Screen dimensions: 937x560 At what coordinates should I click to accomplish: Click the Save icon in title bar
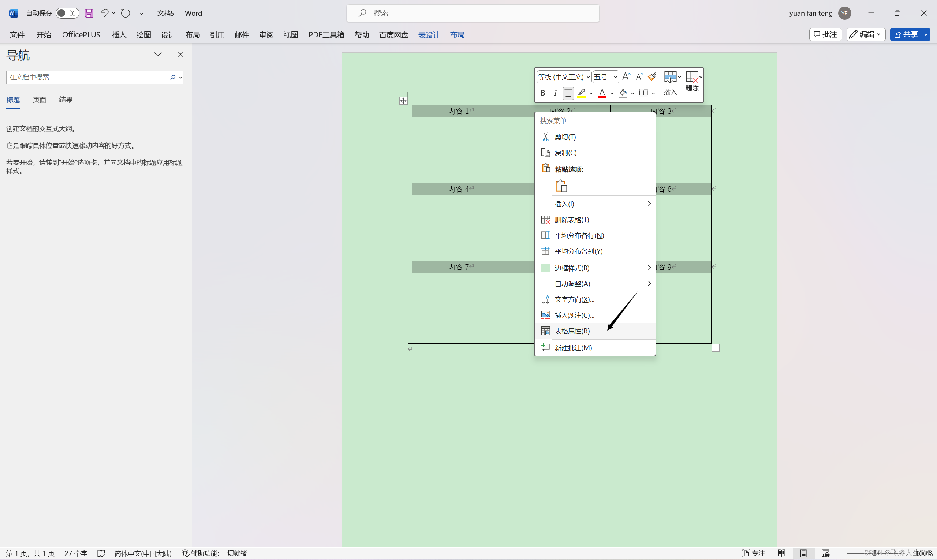click(89, 13)
